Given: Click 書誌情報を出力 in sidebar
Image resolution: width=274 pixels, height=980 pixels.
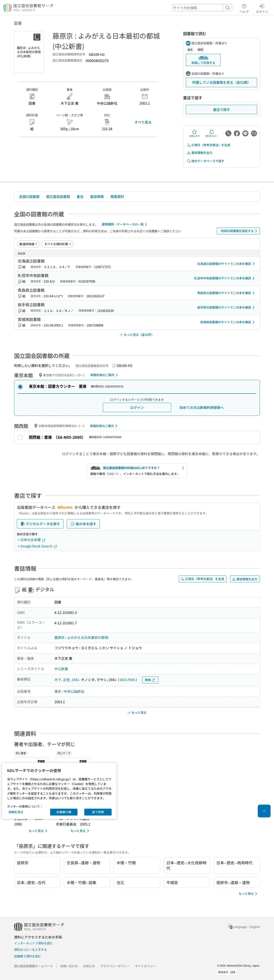Looking at the screenshot, I should pos(200,153).
